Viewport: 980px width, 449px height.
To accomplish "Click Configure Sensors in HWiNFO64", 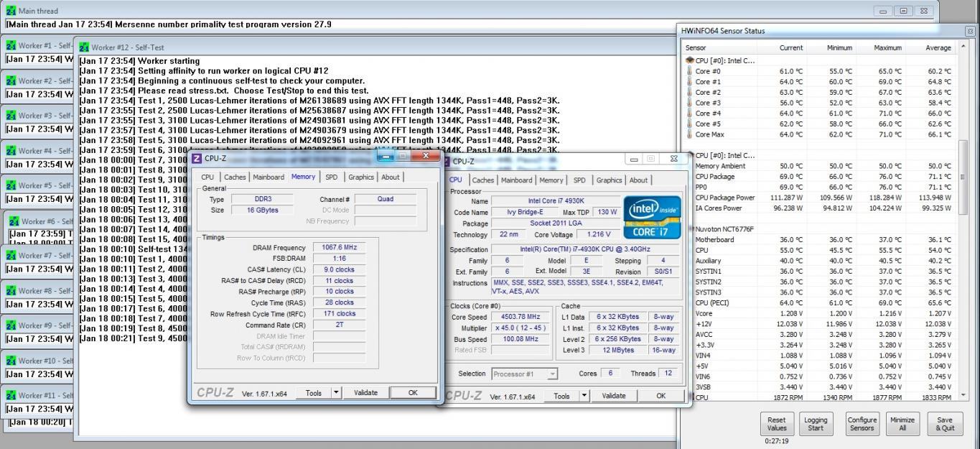I will pyautogui.click(x=862, y=424).
